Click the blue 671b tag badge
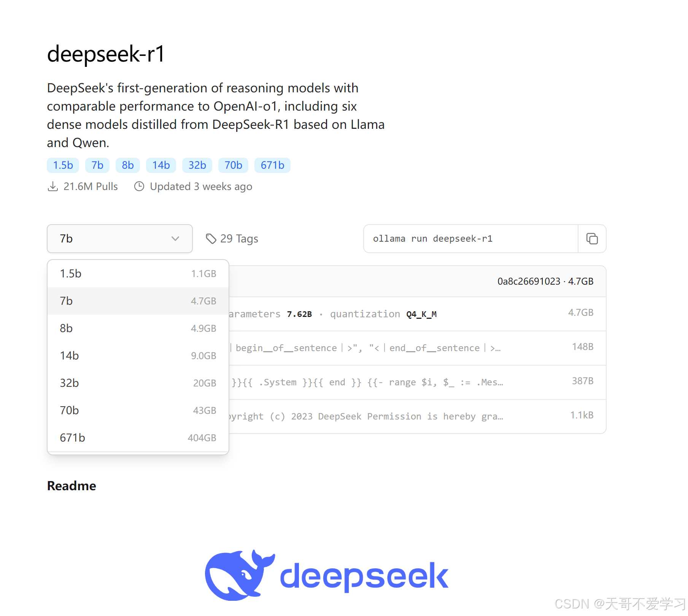 click(x=272, y=165)
